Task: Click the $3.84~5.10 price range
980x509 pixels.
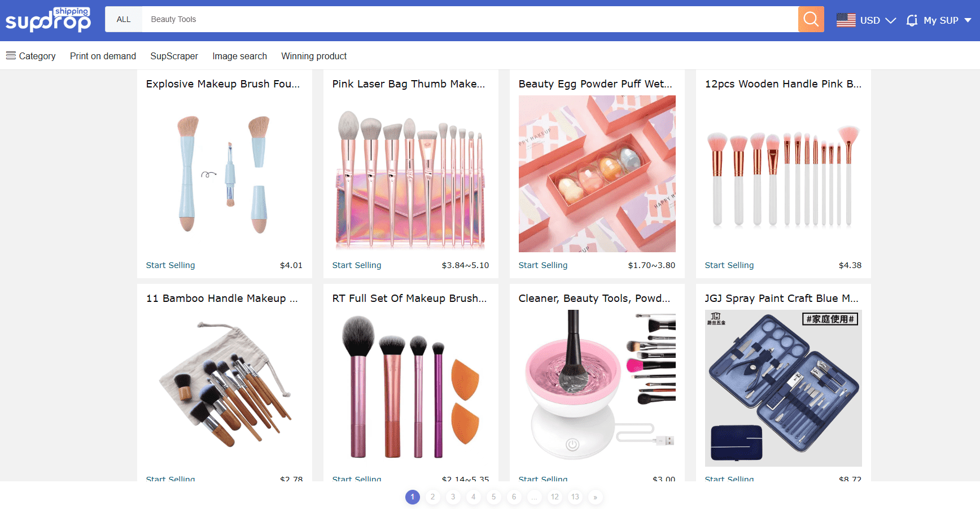Action: [x=465, y=265]
